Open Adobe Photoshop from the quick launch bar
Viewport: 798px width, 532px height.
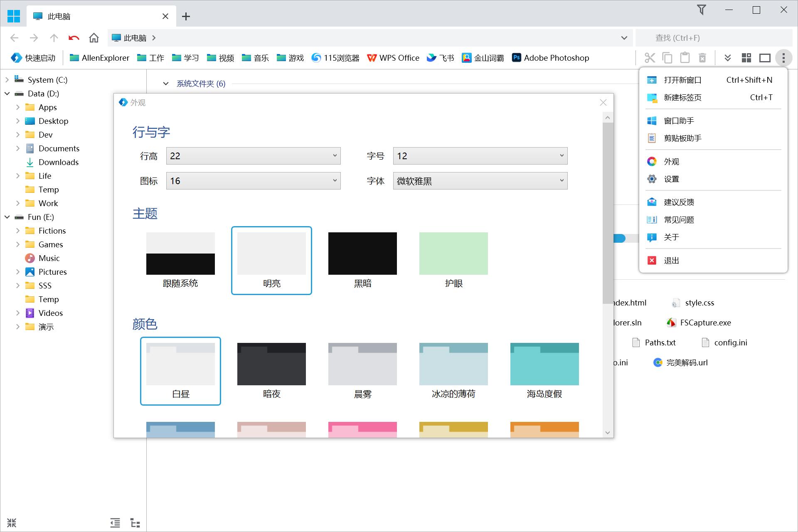[550, 58]
